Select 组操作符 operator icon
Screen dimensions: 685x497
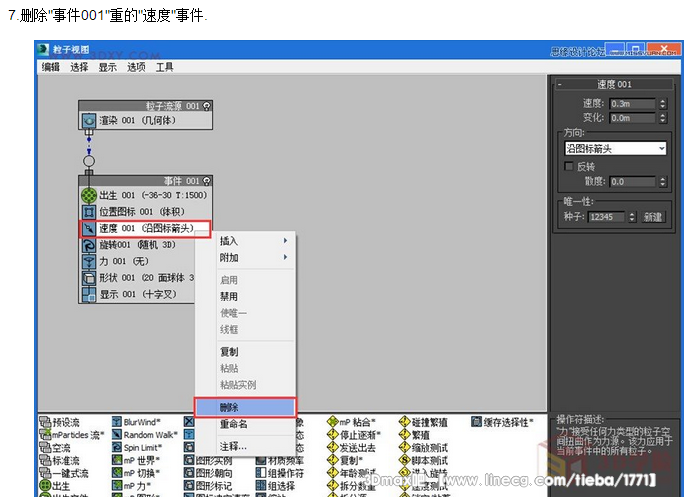pyautogui.click(x=261, y=473)
